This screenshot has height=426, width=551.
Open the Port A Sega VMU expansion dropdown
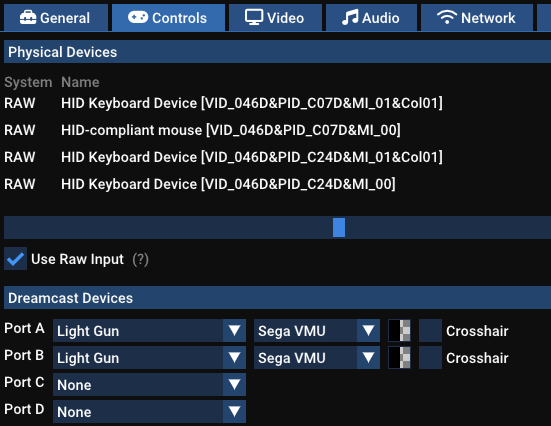pos(317,331)
